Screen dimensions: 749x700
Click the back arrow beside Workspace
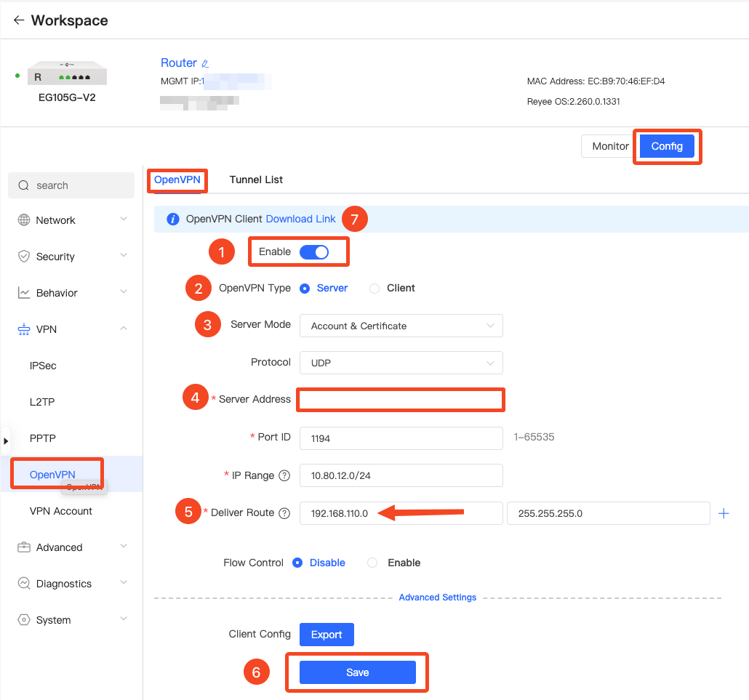[x=17, y=20]
